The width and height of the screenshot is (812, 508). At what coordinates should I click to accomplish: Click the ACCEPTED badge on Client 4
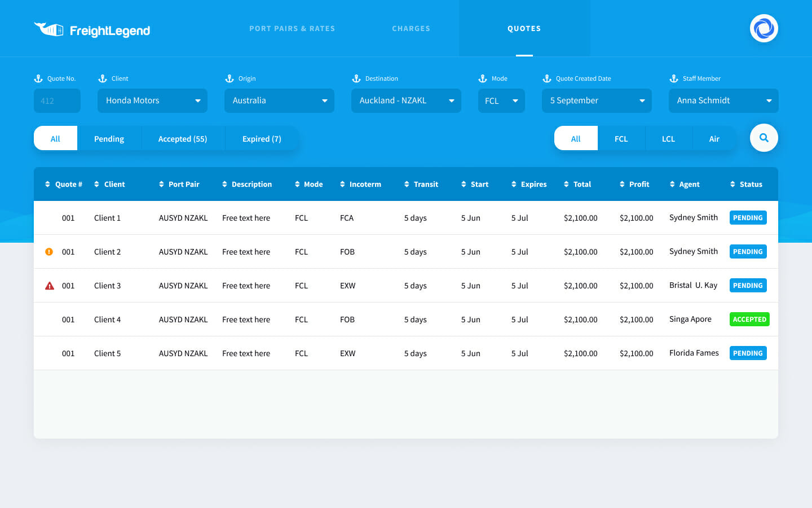click(749, 319)
